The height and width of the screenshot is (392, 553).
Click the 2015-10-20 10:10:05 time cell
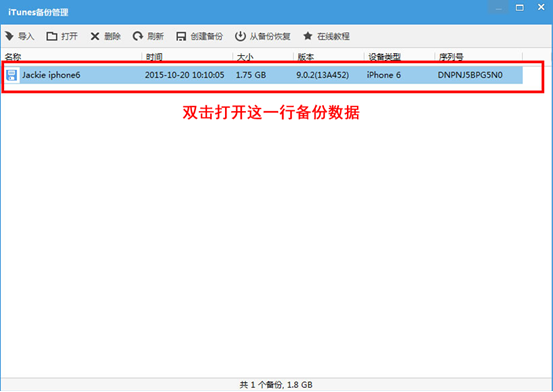(x=184, y=75)
